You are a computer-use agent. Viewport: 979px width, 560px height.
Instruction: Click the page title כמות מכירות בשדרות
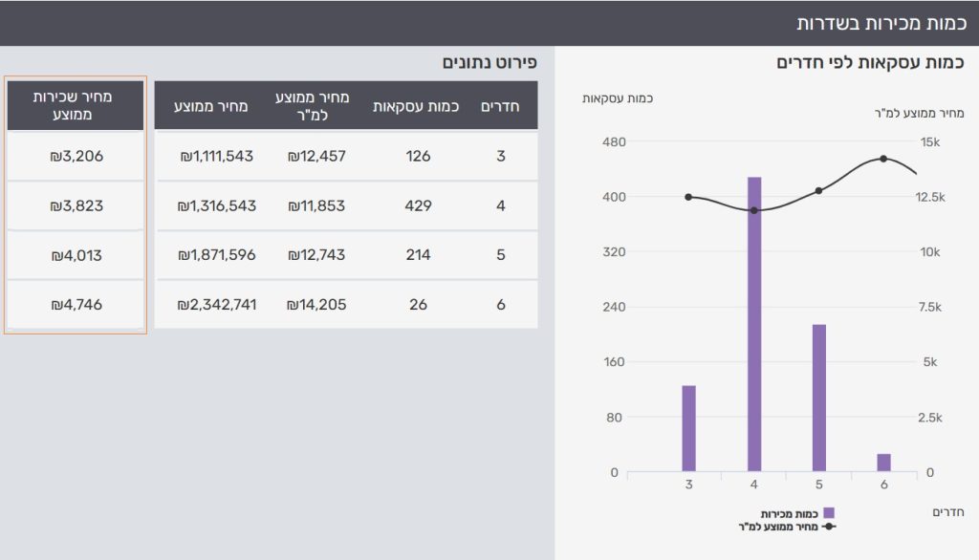[880, 23]
